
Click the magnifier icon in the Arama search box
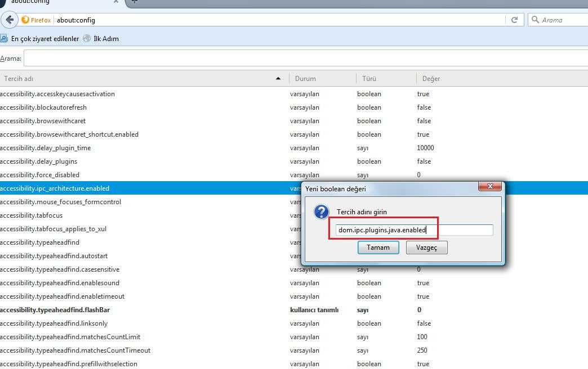click(x=534, y=20)
